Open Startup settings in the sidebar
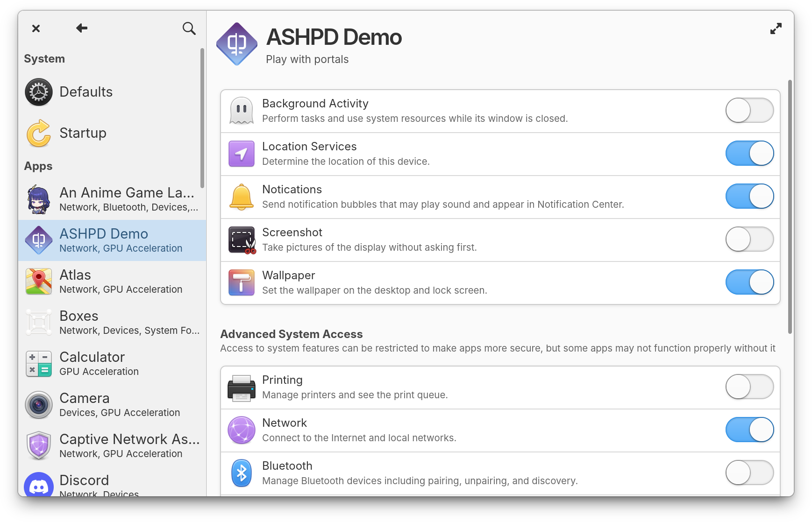 112,133
